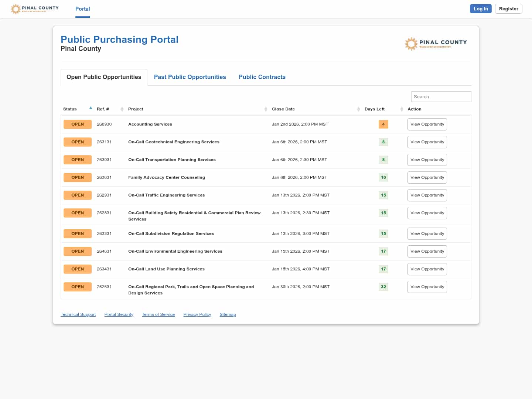Focus the Search input field
This screenshot has width=532, height=399.
[441, 97]
